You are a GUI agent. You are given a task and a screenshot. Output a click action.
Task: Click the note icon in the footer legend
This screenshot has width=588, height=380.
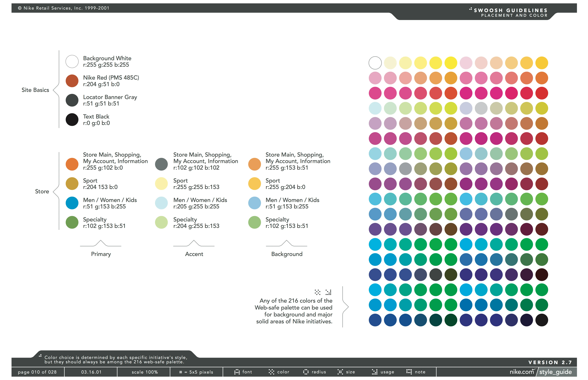tap(409, 372)
